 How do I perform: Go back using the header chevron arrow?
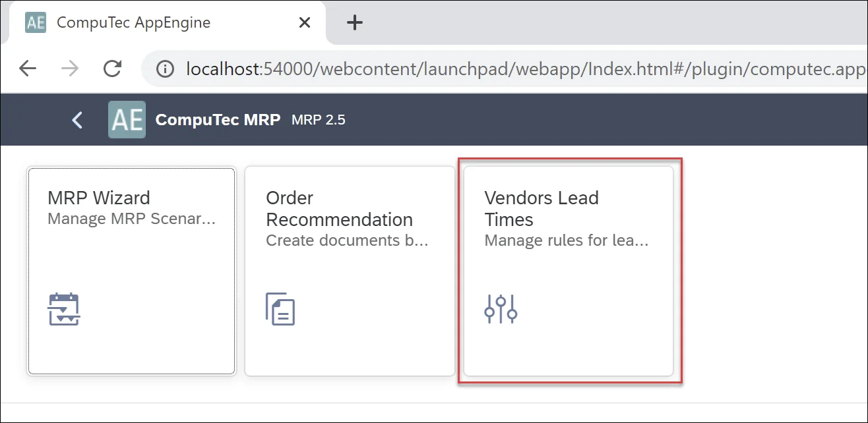click(x=77, y=120)
